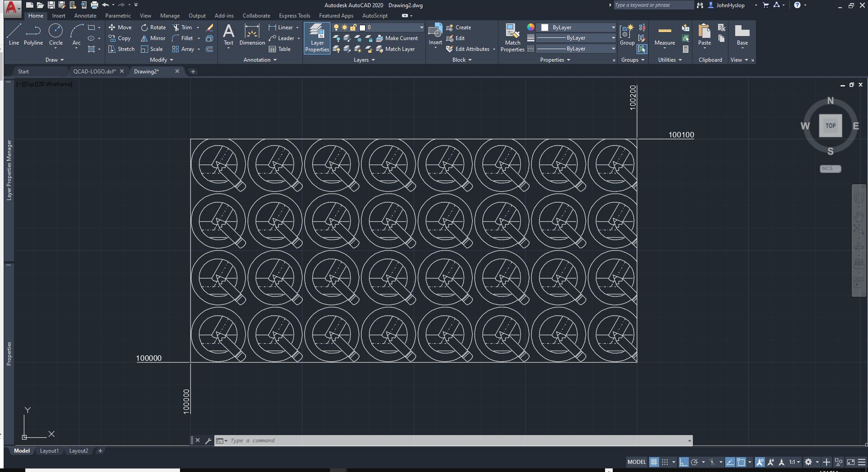
Task: Open the Annotate ribbon tab
Action: (x=85, y=16)
